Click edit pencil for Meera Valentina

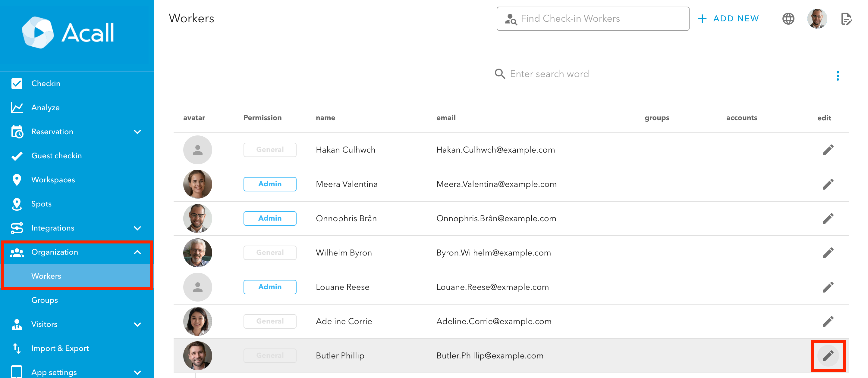[x=828, y=184]
